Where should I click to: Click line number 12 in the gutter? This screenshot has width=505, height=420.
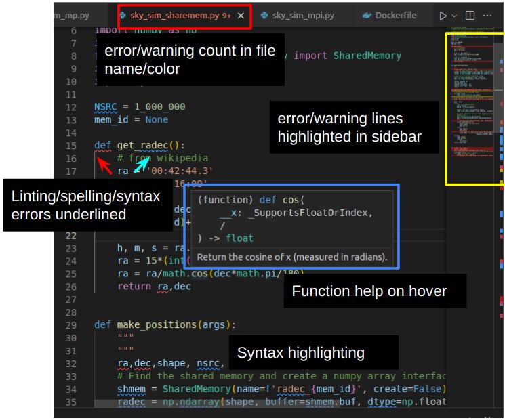(x=71, y=107)
